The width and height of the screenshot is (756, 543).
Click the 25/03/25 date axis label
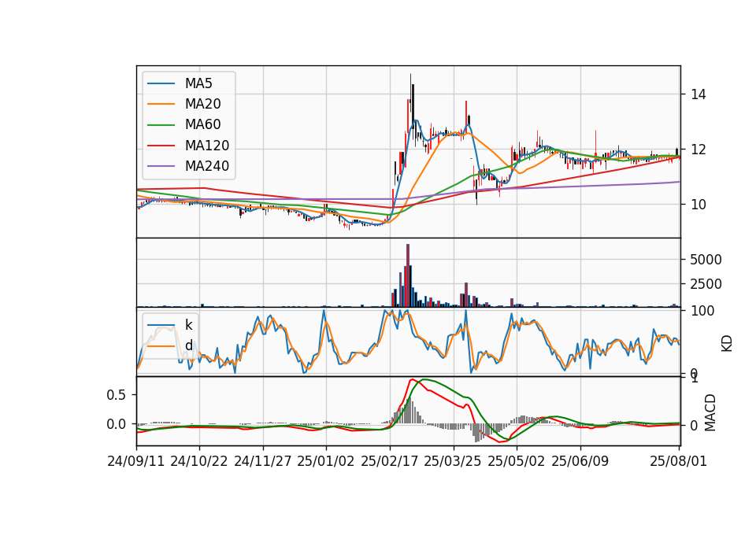pyautogui.click(x=452, y=461)
